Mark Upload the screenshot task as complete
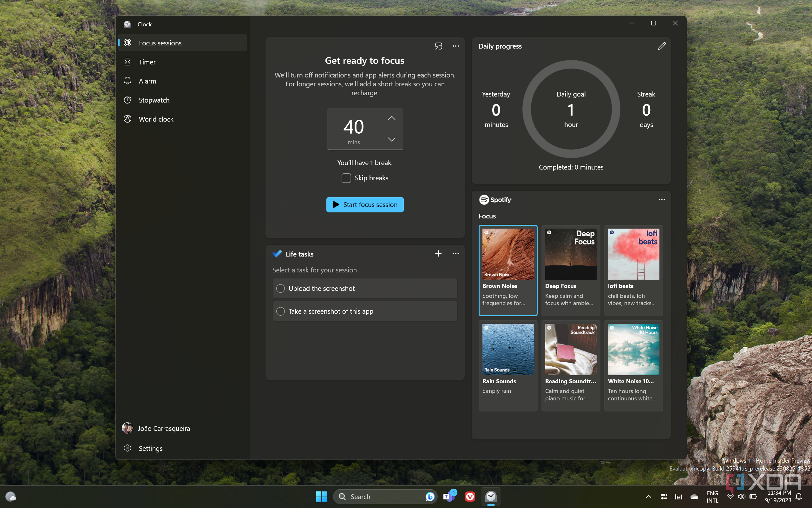The width and height of the screenshot is (812, 508). 280,288
